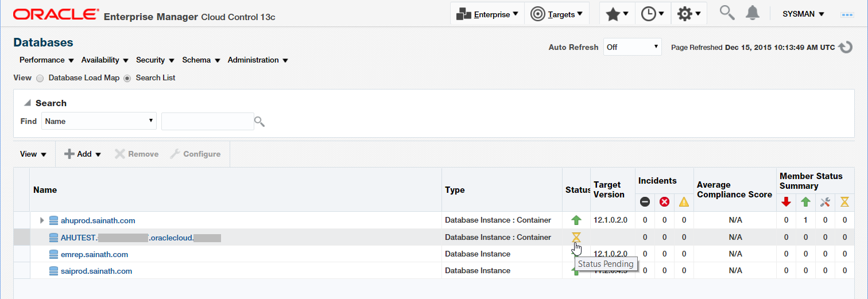The width and height of the screenshot is (868, 299).
Task: Select the Database Load Map view
Action: (40, 78)
